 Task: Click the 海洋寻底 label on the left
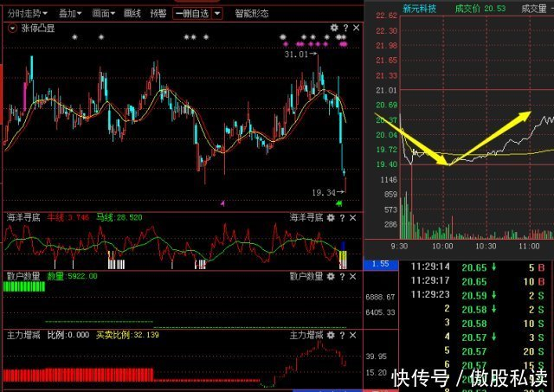pos(23,217)
